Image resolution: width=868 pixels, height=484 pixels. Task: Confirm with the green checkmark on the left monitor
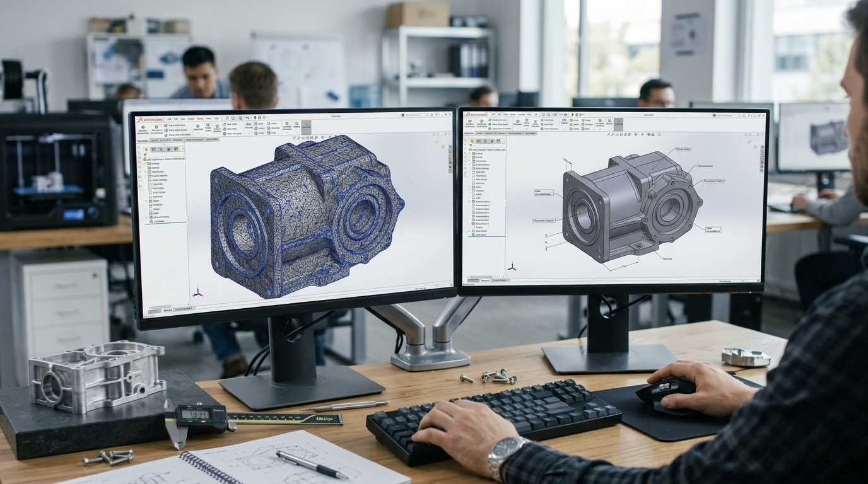pos(437,142)
